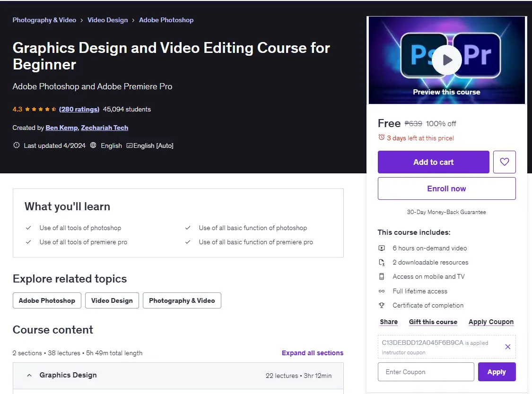
Task: Click '3 days left at this price!' text
Action: point(420,138)
